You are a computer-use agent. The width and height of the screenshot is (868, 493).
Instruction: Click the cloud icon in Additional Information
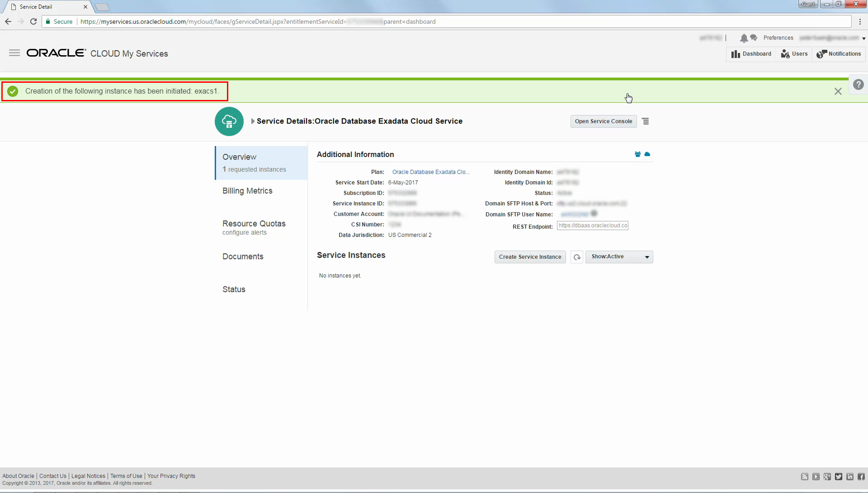tap(647, 154)
